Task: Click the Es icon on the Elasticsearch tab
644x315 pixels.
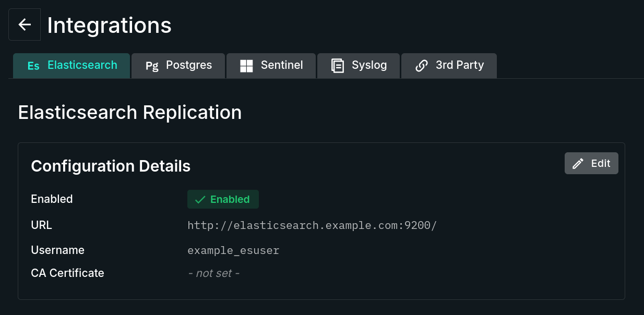Action: (x=33, y=65)
